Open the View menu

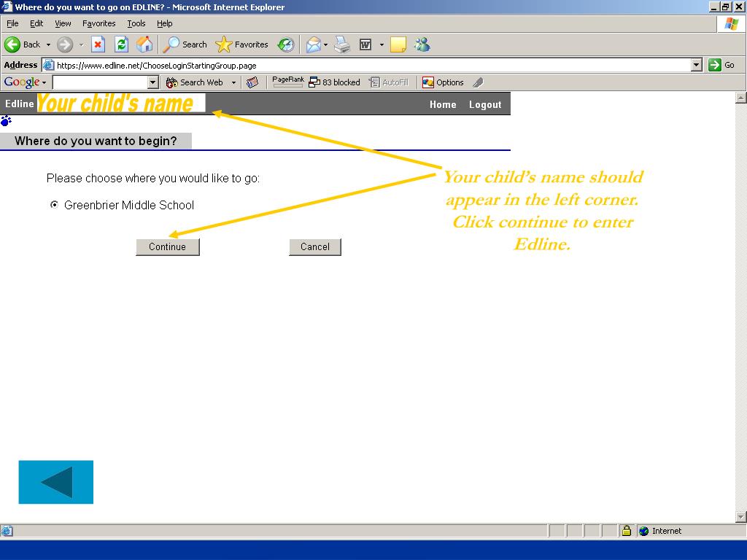tap(63, 23)
